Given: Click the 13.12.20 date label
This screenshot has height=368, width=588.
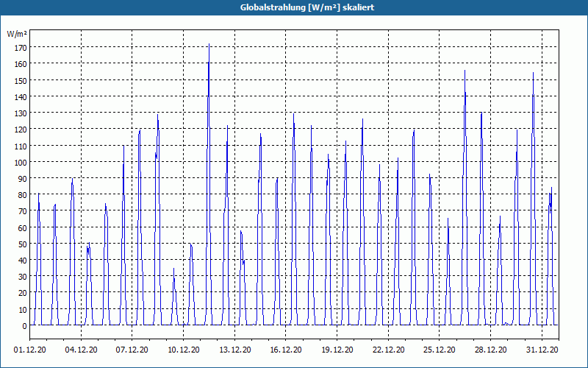Looking at the screenshot, I should [234, 350].
